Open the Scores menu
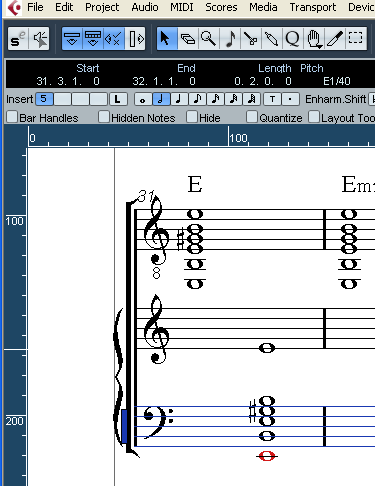The width and height of the screenshot is (375, 486). [x=221, y=7]
